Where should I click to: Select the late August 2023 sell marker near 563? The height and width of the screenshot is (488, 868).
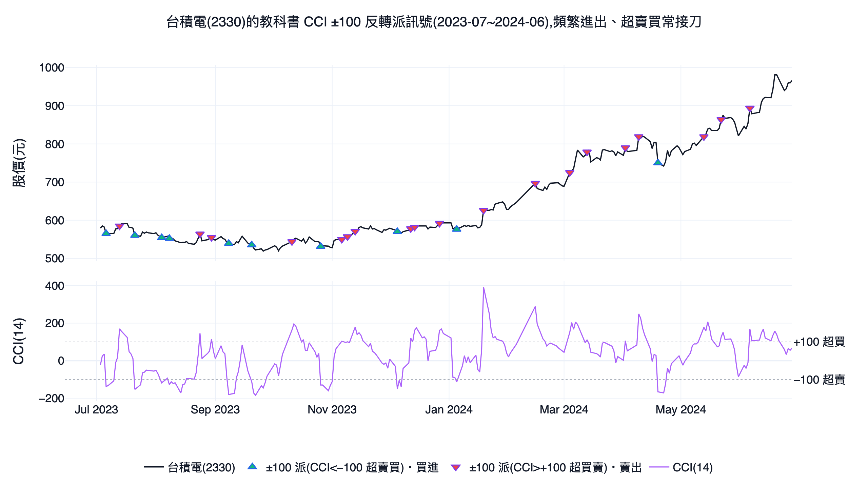tap(200, 235)
